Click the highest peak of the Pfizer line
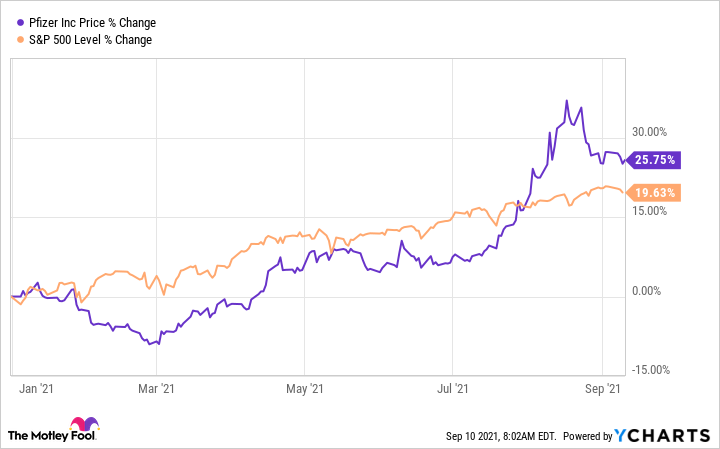 [x=567, y=101]
